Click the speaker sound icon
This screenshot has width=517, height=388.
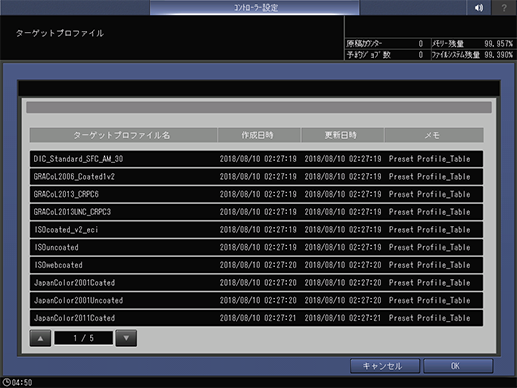[x=479, y=7]
